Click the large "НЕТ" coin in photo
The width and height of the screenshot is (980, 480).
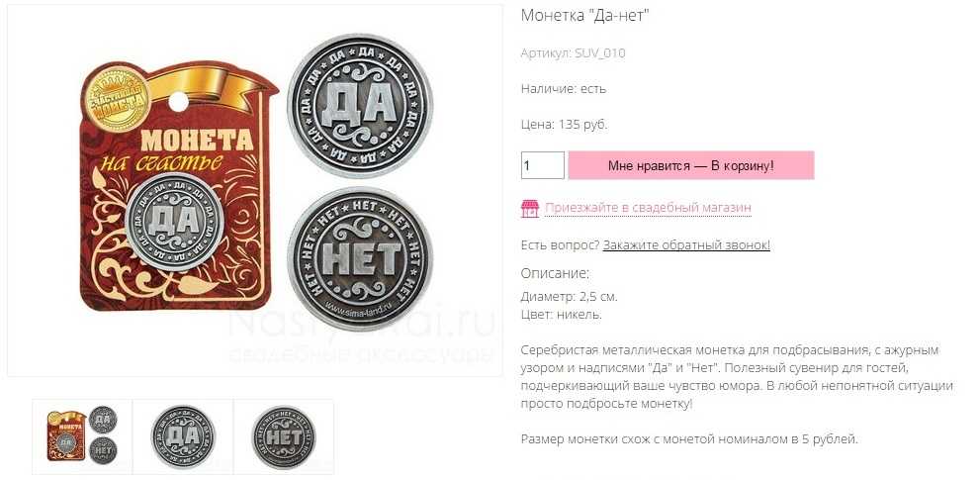pos(360,258)
